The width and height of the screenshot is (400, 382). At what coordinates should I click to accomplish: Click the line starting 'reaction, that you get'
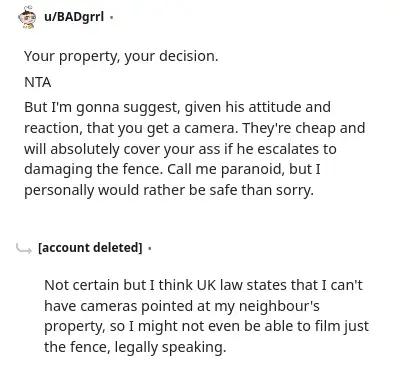pyautogui.click(x=195, y=128)
